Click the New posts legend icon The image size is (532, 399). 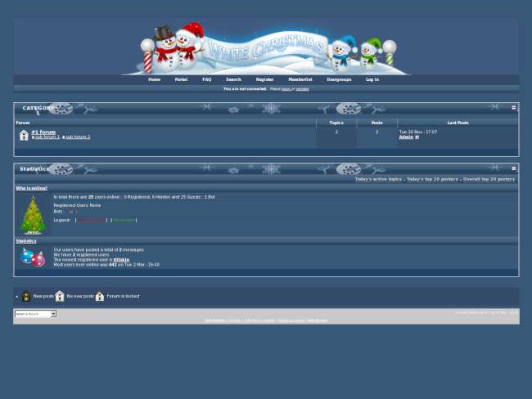pyautogui.click(x=26, y=296)
